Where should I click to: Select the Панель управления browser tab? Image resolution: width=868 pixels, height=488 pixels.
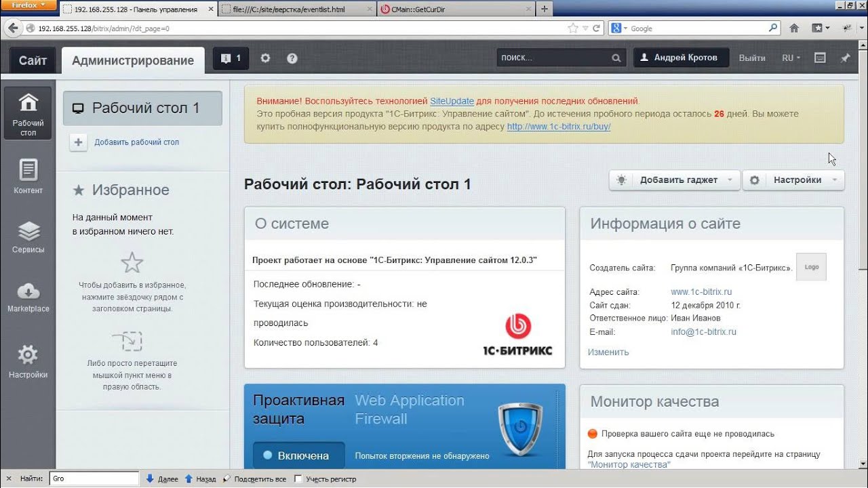138,9
